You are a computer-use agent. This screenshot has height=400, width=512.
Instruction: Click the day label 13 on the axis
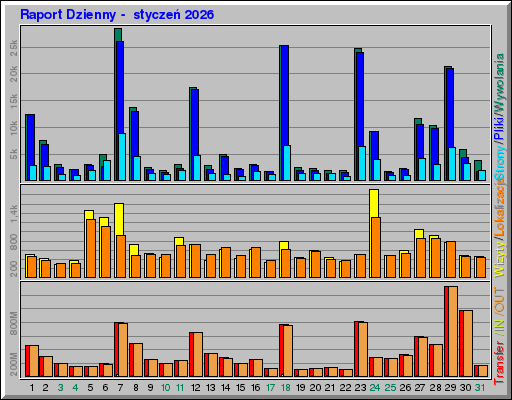211,388
